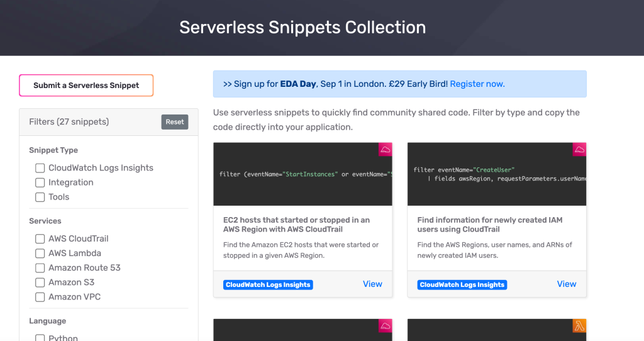Enable the Integration snippet type filter
Screen dimensions: 644x341
tap(40, 182)
